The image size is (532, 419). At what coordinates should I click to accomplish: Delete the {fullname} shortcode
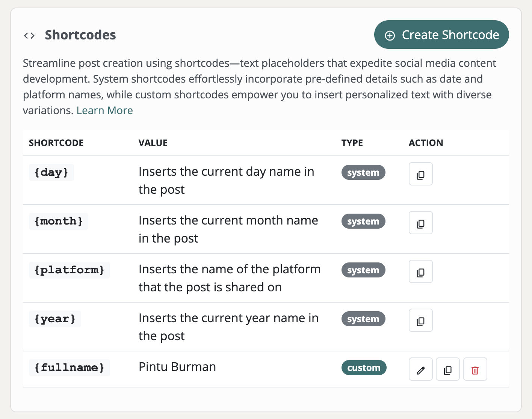click(475, 369)
